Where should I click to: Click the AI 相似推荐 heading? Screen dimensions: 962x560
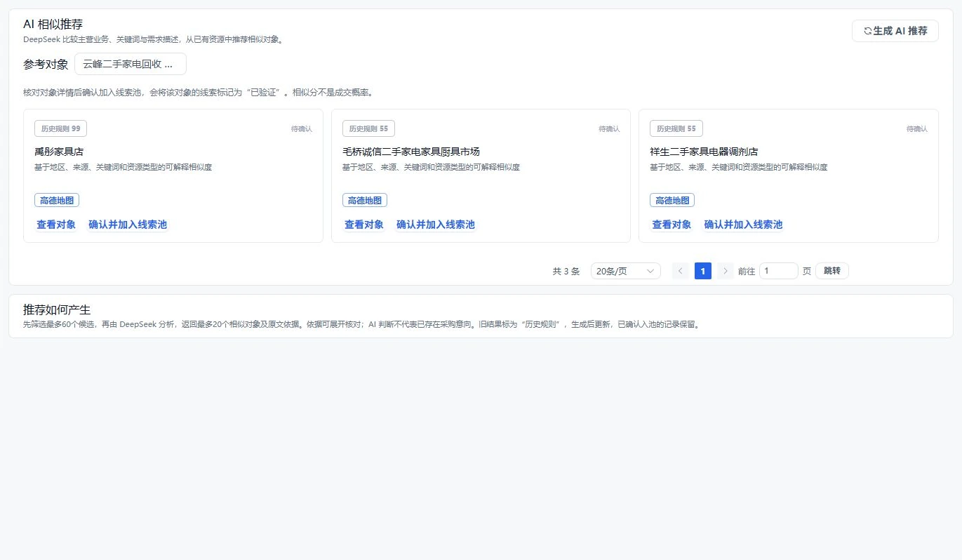pos(53,25)
